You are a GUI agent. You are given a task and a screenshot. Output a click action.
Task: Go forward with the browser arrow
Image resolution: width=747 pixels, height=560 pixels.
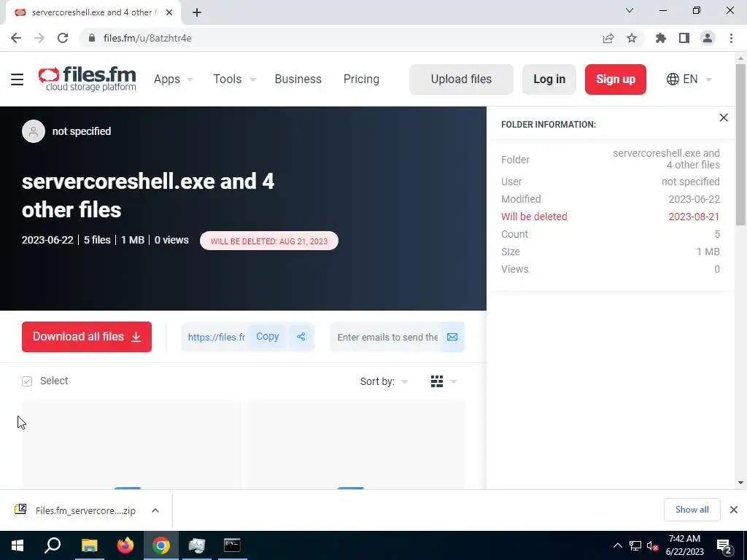tap(39, 38)
